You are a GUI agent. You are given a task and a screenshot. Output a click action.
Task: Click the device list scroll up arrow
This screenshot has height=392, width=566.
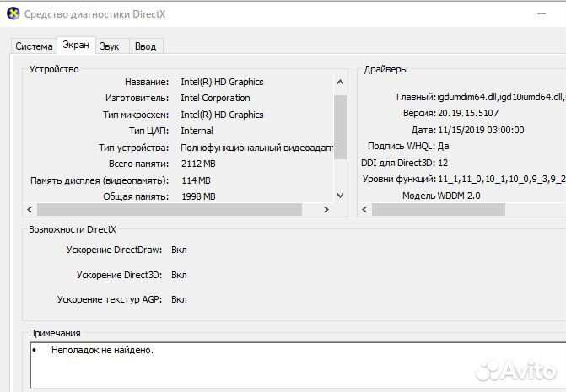click(340, 83)
